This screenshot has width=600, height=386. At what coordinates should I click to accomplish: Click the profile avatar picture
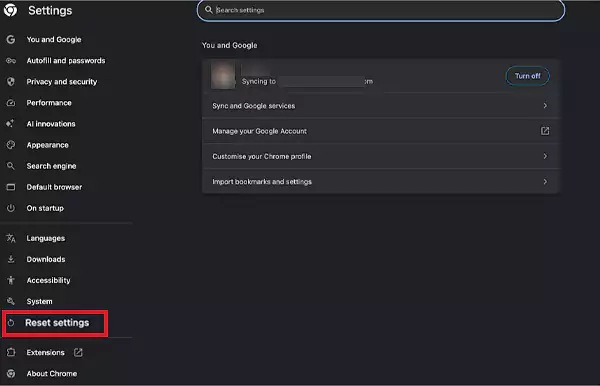click(223, 76)
